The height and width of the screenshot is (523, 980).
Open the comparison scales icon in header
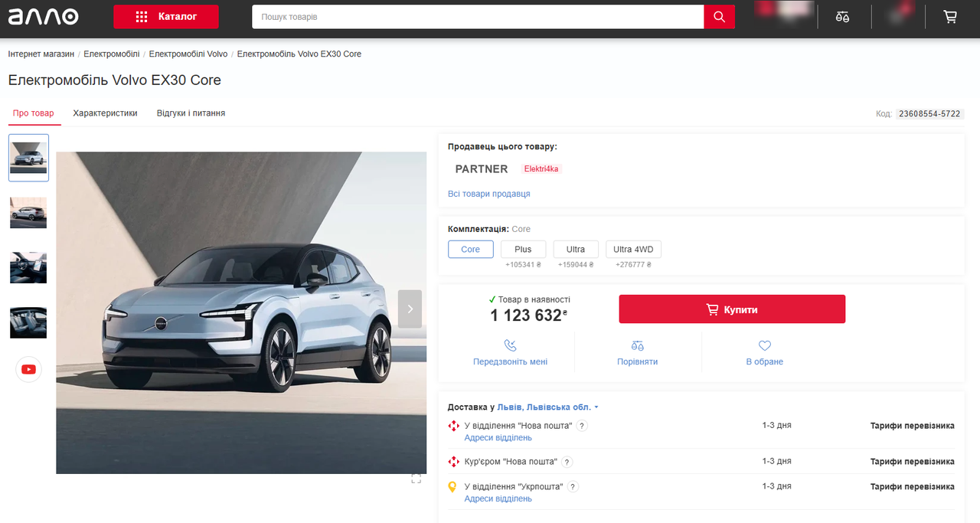point(843,17)
